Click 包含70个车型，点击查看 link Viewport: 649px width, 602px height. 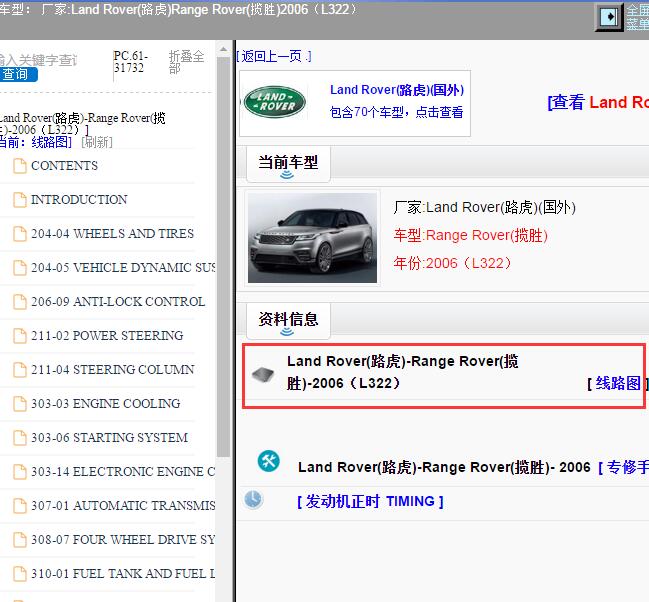click(396, 112)
